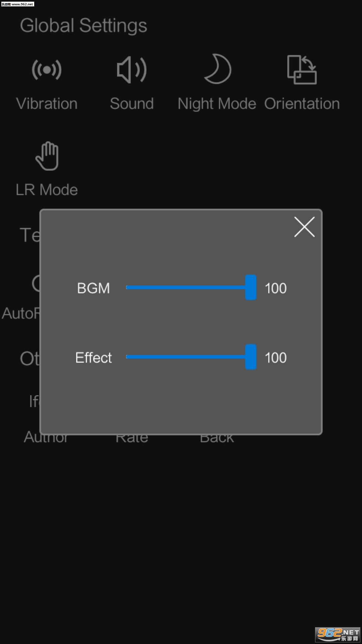Click the LR Mode text label

[47, 190]
